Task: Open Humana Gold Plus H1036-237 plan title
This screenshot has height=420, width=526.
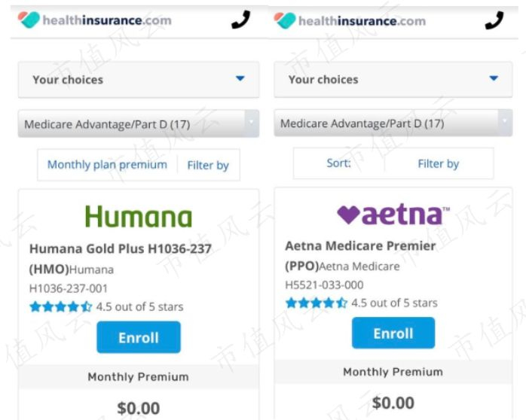Action: pos(121,248)
